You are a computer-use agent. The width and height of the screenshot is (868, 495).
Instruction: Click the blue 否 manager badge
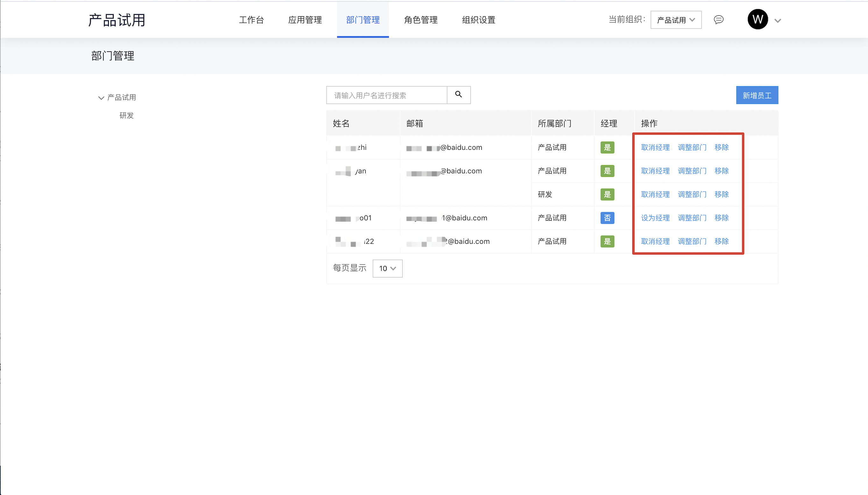tap(607, 218)
